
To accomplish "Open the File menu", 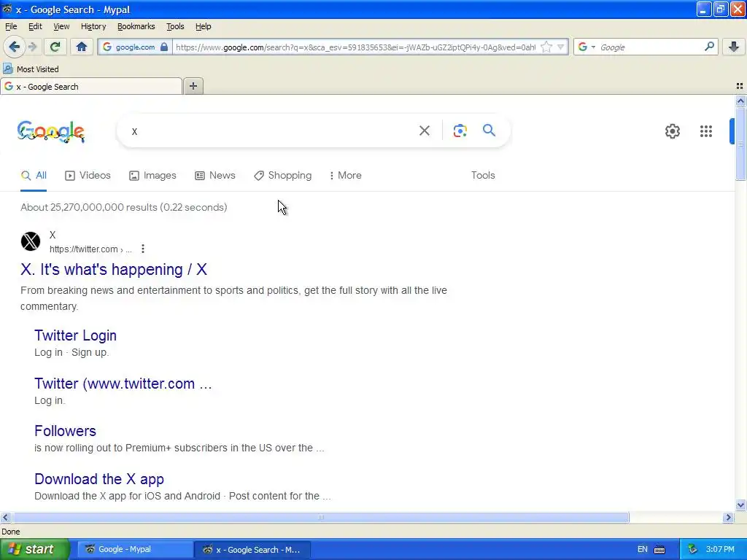I will tap(11, 26).
